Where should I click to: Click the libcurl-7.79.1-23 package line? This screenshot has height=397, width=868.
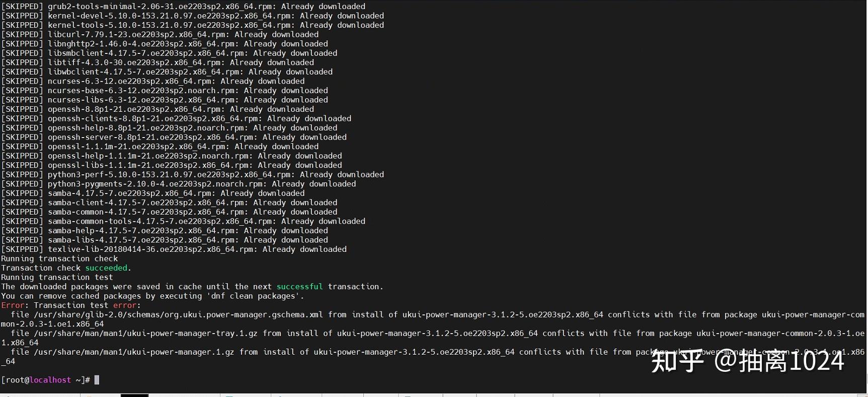click(x=160, y=35)
